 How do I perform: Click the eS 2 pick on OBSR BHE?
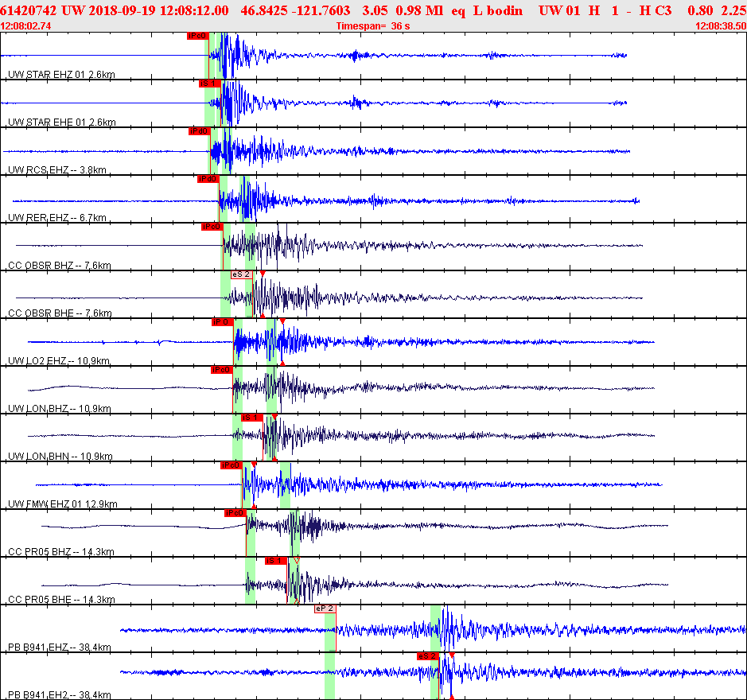click(x=241, y=274)
